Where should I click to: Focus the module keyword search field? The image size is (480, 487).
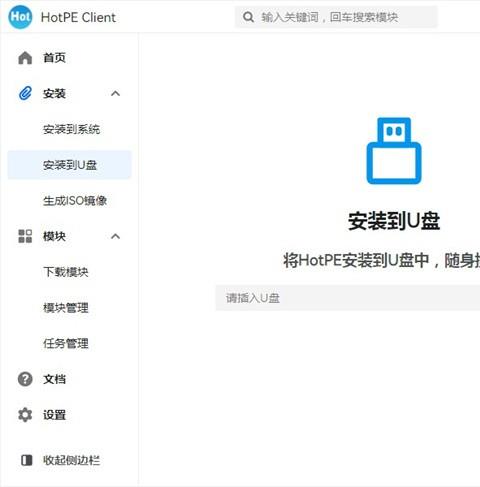point(336,17)
